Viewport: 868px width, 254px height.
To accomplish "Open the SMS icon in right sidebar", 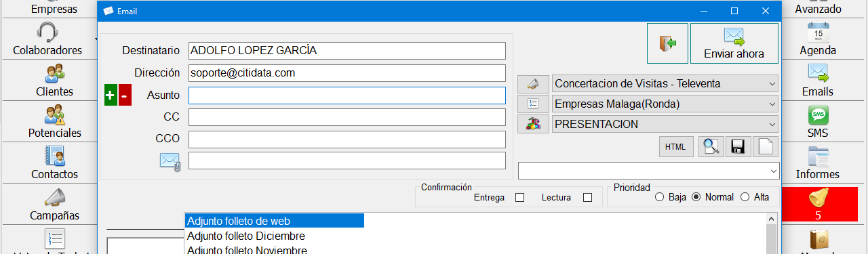I will (818, 114).
